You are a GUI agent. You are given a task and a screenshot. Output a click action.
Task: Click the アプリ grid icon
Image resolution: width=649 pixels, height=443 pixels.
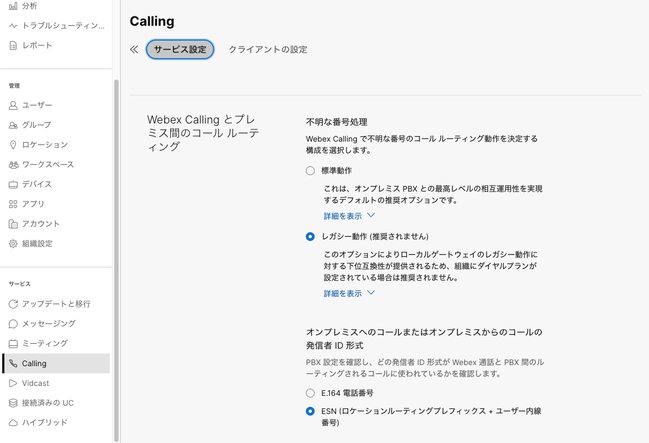(x=13, y=204)
